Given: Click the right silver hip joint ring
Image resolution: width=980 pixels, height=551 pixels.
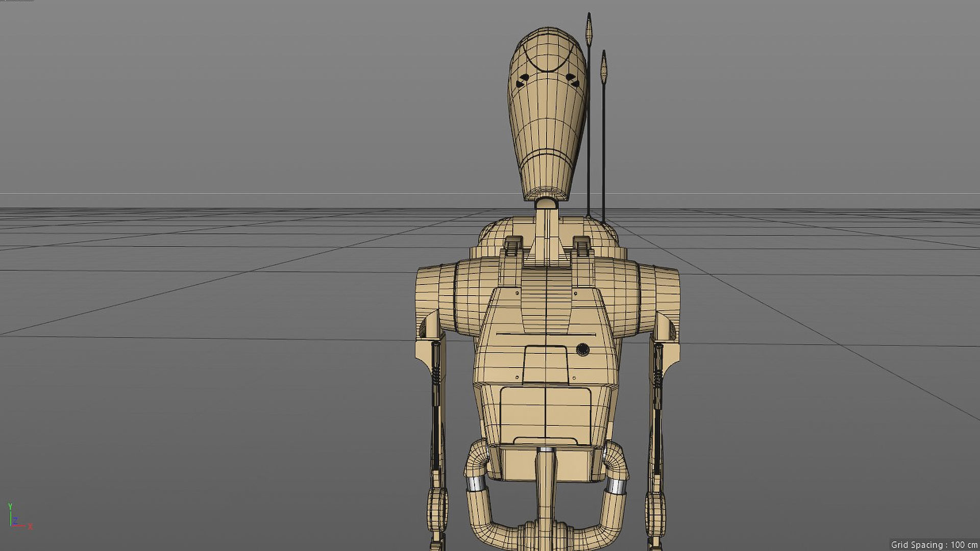Looking at the screenshot, I should pos(616,486).
